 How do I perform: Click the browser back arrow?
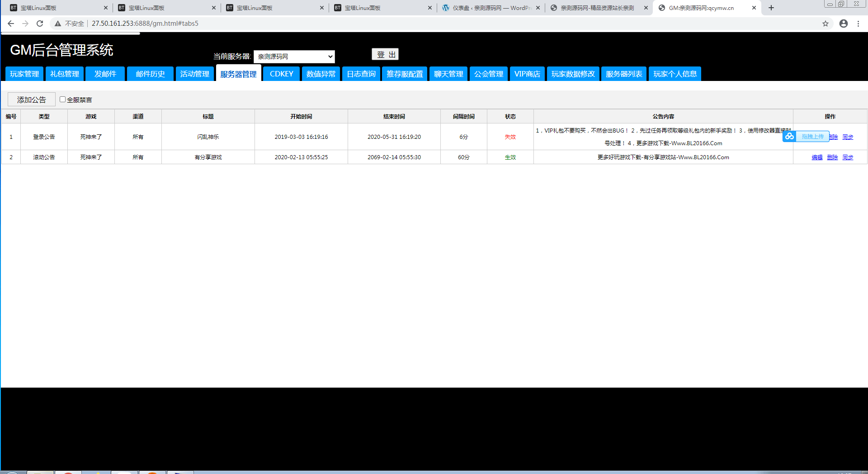11,24
